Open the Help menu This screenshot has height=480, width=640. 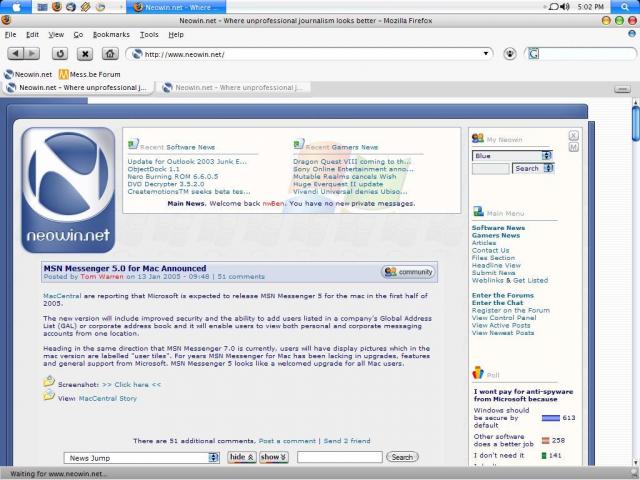coord(176,35)
